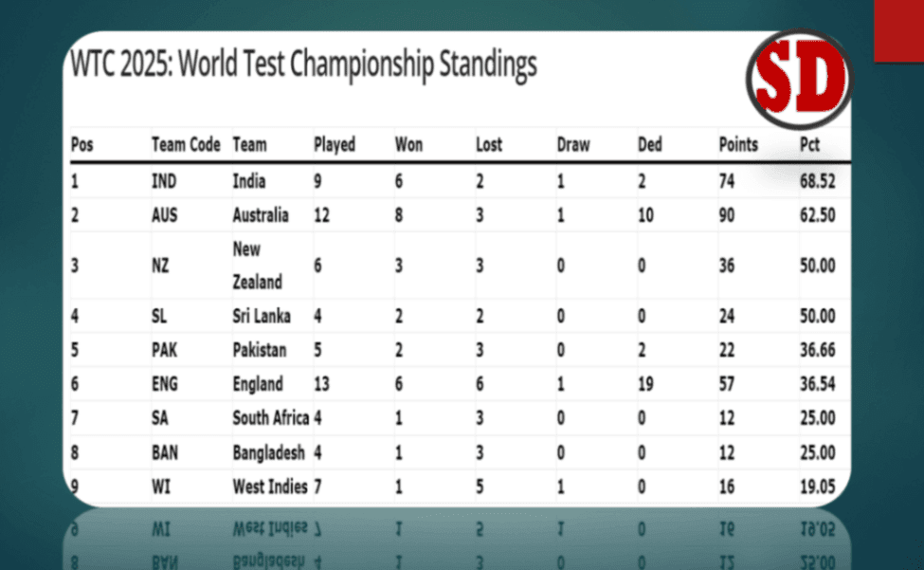Click England's Ded value of 19
This screenshot has width=924, height=570.
click(x=646, y=384)
